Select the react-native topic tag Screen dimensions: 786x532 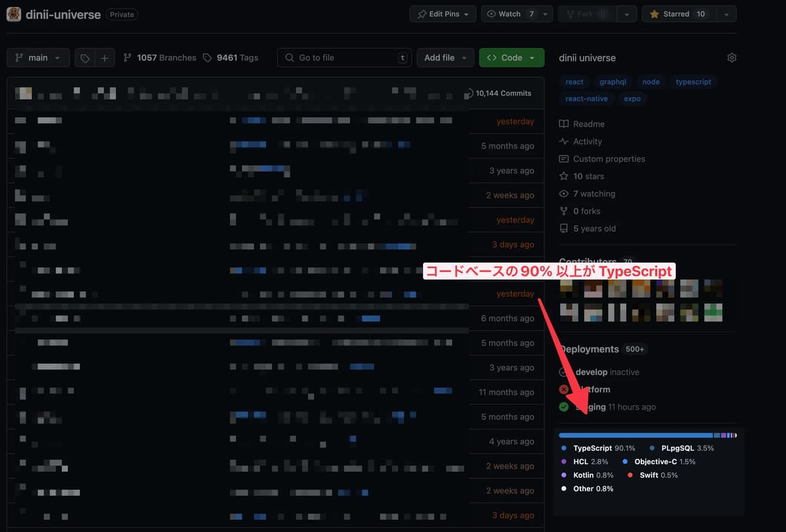coord(587,99)
